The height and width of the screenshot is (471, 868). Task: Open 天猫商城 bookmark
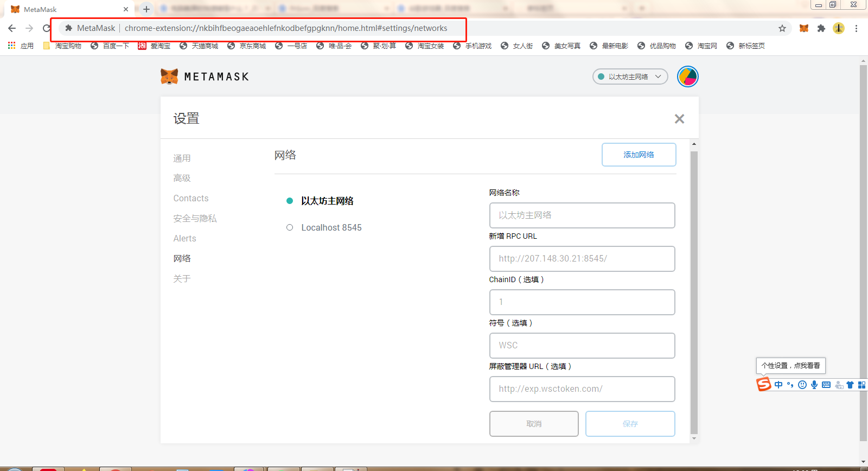pyautogui.click(x=199, y=46)
